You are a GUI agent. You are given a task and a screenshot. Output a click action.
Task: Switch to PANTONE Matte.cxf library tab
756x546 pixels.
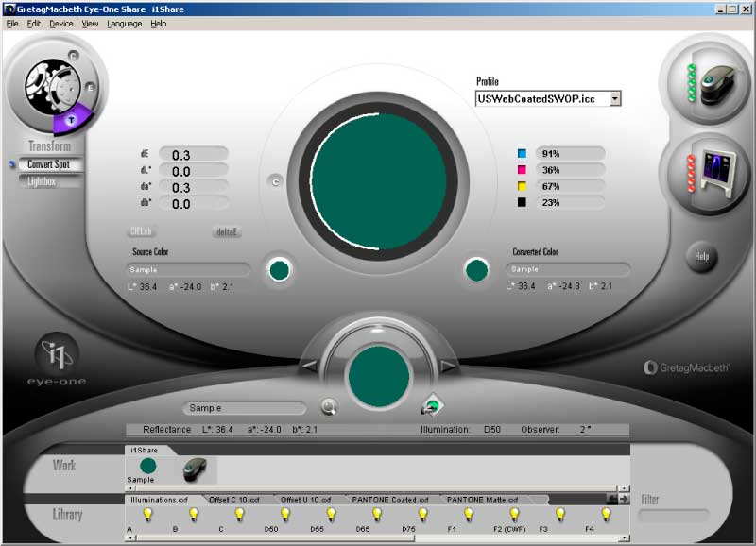(483, 500)
